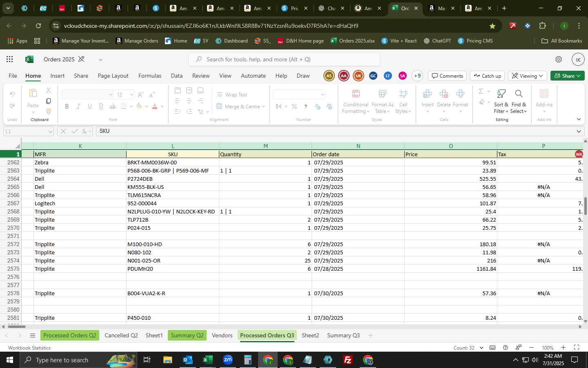Open the Excel app launcher waffle icon
588x368 pixels.
(x=10, y=59)
